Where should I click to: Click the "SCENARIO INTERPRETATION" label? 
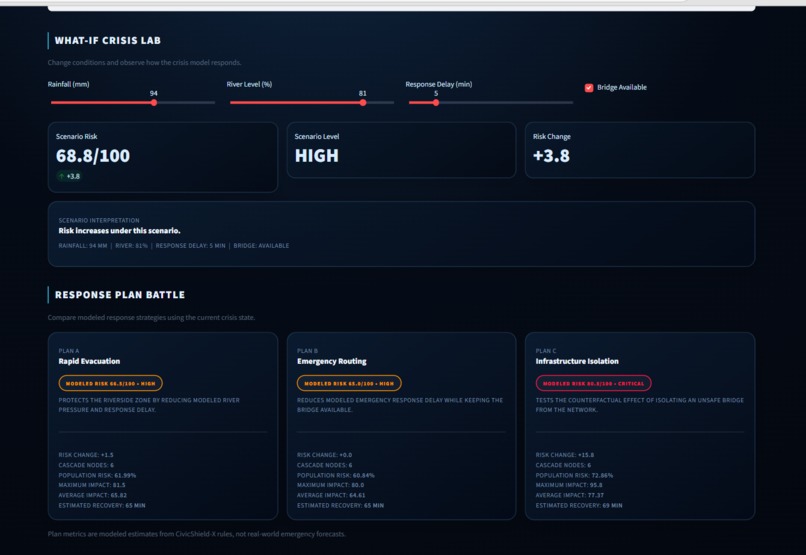tap(99, 220)
